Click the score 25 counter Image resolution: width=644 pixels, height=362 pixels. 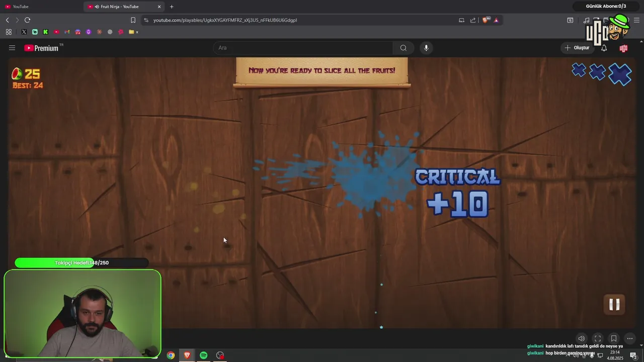[32, 74]
